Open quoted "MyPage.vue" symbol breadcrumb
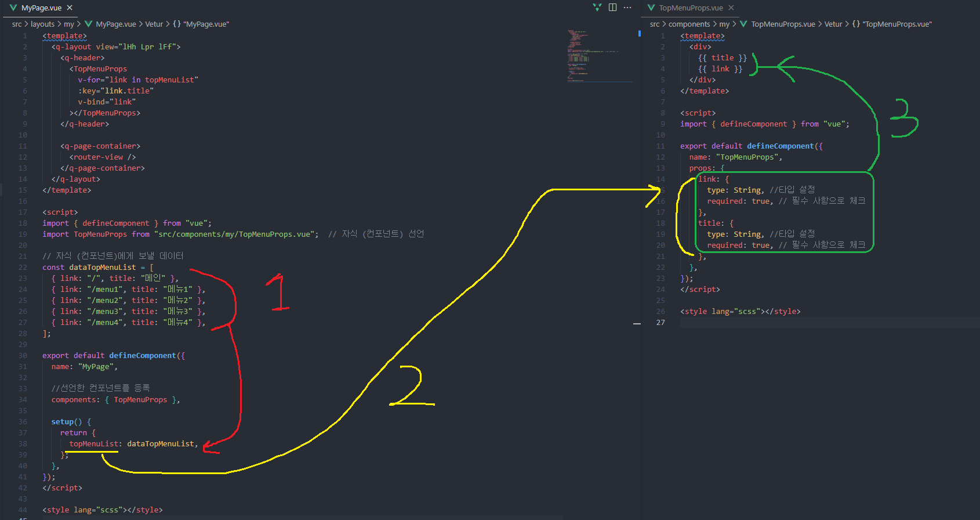Viewport: 980px width, 520px height. 206,24
